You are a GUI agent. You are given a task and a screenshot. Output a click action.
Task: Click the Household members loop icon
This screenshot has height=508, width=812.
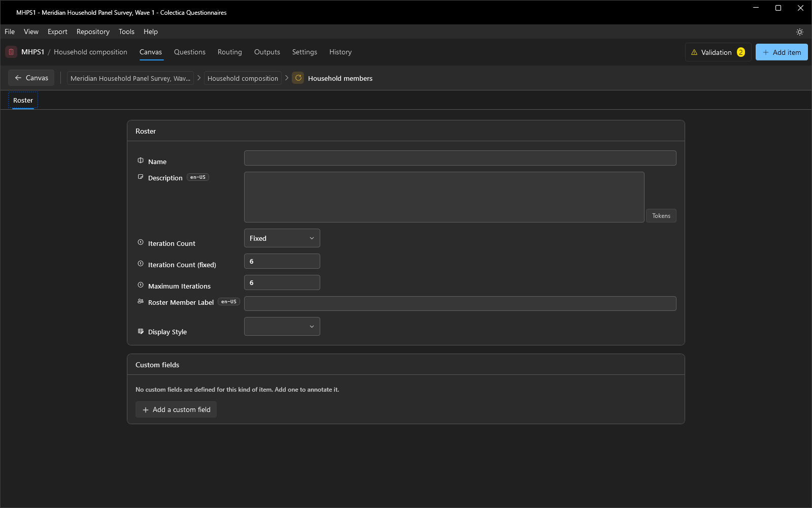[298, 78]
